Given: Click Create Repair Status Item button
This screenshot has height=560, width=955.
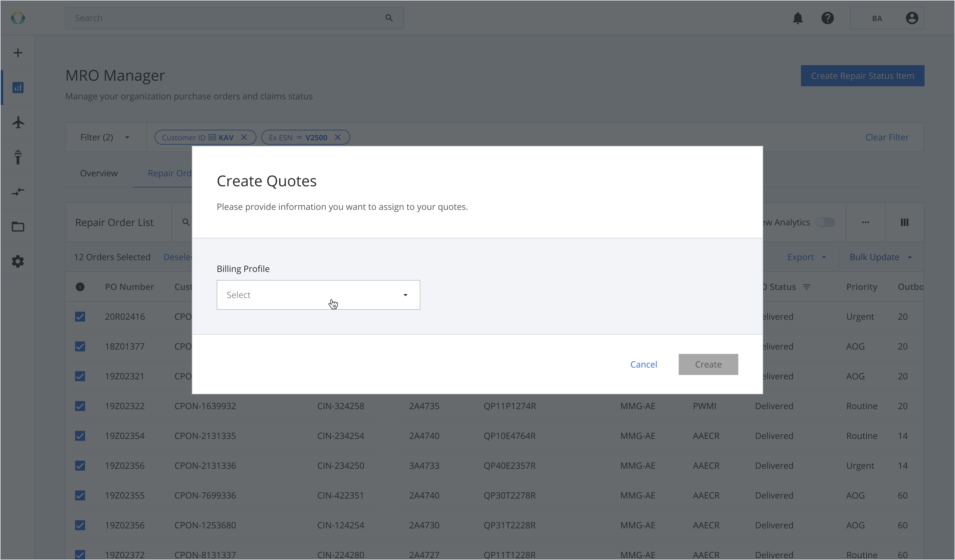Looking at the screenshot, I should (862, 76).
